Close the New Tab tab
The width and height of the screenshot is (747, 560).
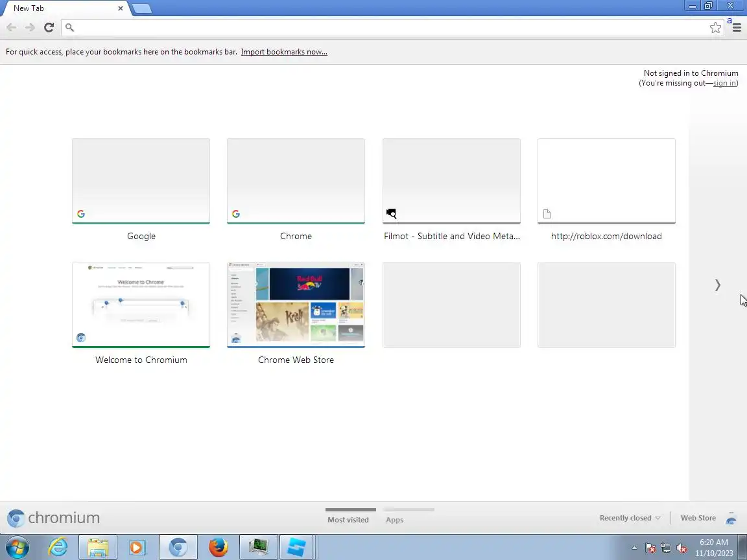[121, 8]
